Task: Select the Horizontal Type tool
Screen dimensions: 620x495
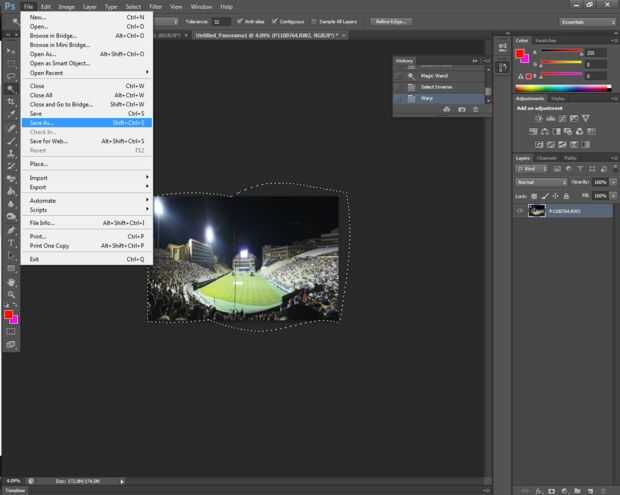Action: (x=11, y=243)
